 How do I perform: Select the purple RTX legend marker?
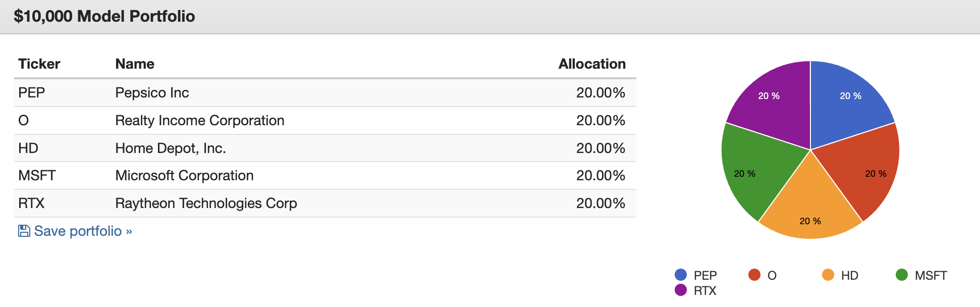681,290
